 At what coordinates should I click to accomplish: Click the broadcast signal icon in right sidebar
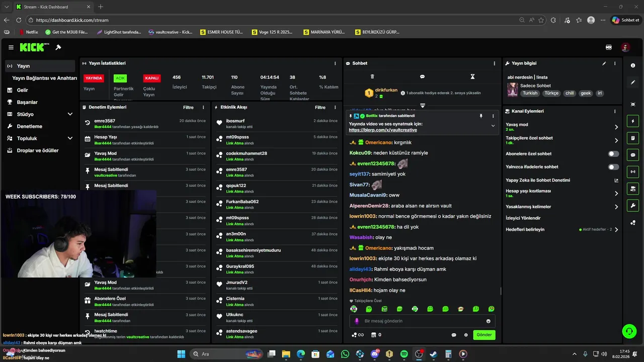coord(633,172)
